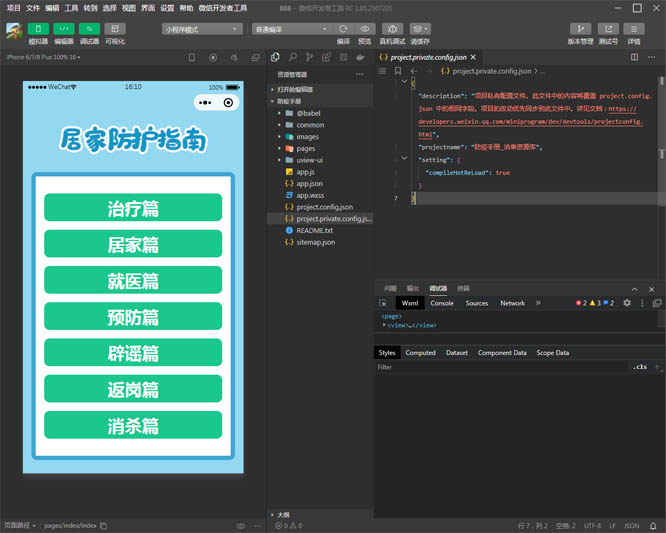The width and height of the screenshot is (666, 533).
Task: Open devtools settings gear
Action: pos(627,303)
